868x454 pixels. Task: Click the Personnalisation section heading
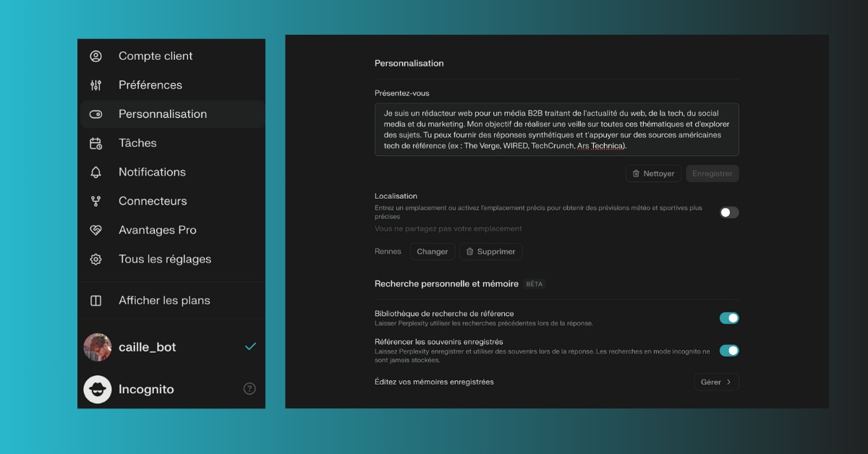(409, 64)
